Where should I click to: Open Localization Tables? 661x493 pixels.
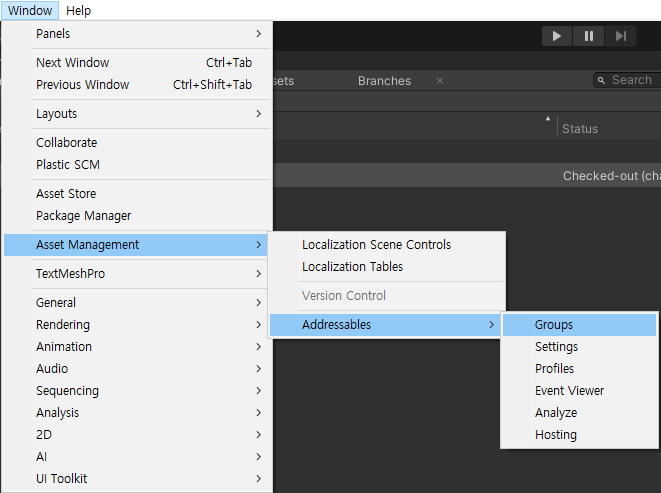point(387,267)
